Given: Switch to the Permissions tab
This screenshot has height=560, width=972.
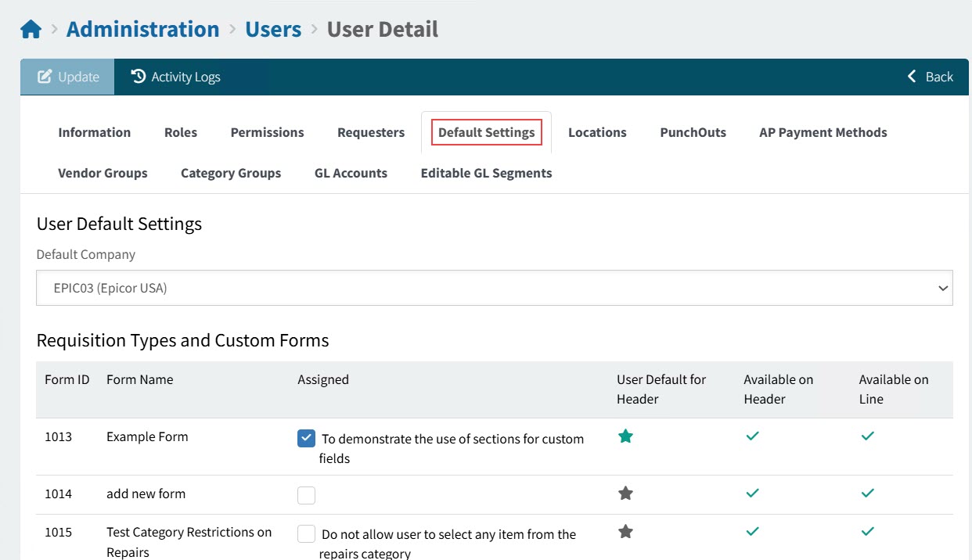Looking at the screenshot, I should click(267, 132).
